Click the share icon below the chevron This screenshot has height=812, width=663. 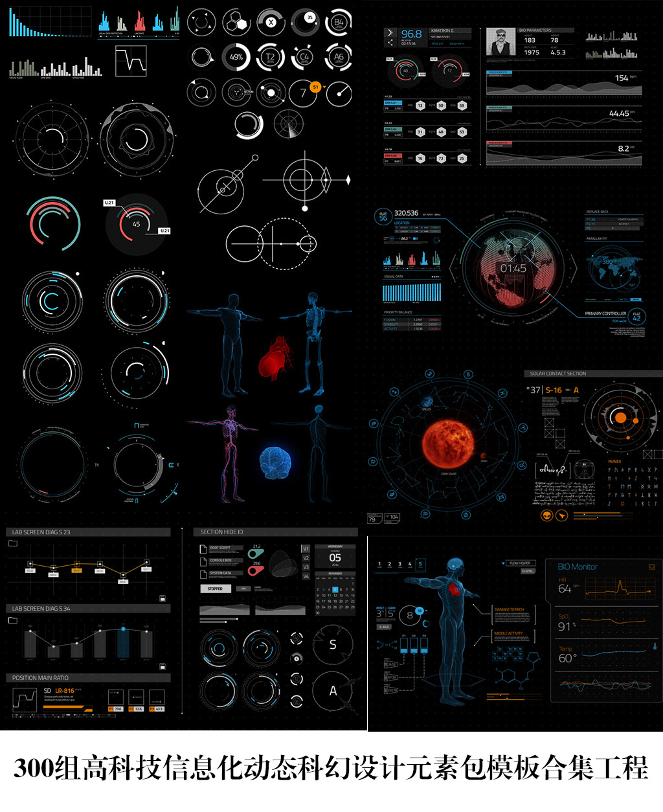click(x=390, y=43)
